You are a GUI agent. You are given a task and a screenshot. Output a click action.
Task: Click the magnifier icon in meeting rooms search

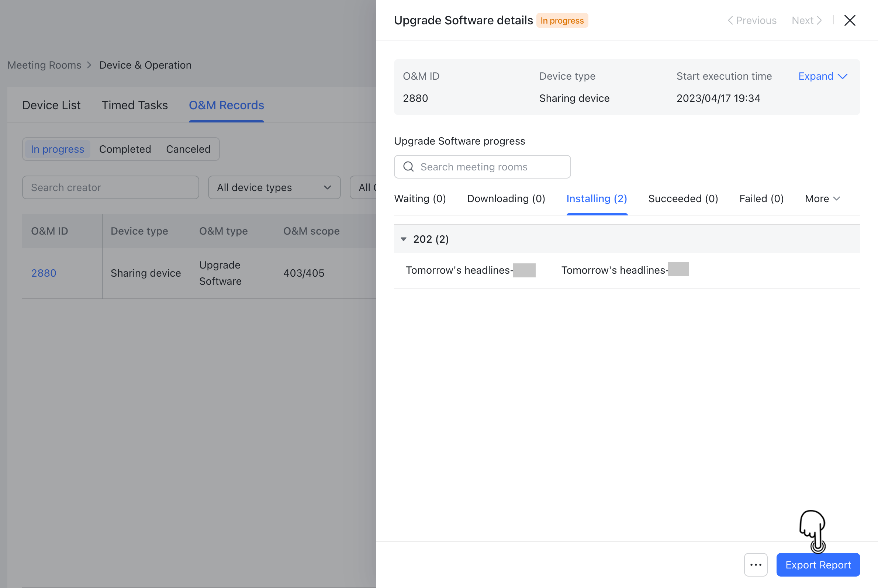click(408, 166)
